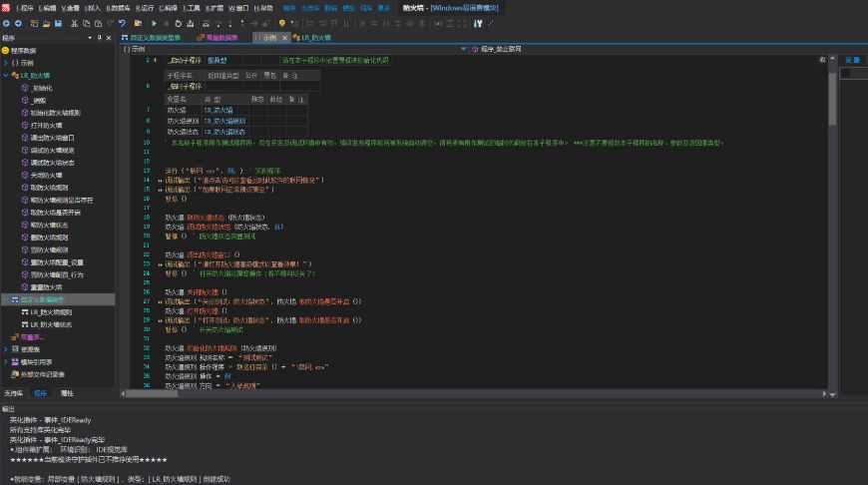Click the lightbulb hint icon in toolbar
Image resolution: width=868 pixels, height=485 pixels.
tap(282, 23)
